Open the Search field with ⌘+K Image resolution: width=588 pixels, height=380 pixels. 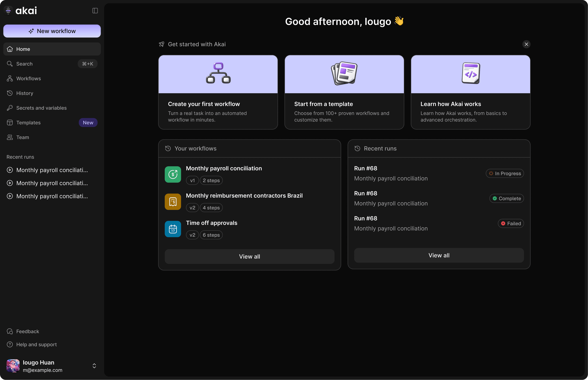click(x=52, y=64)
